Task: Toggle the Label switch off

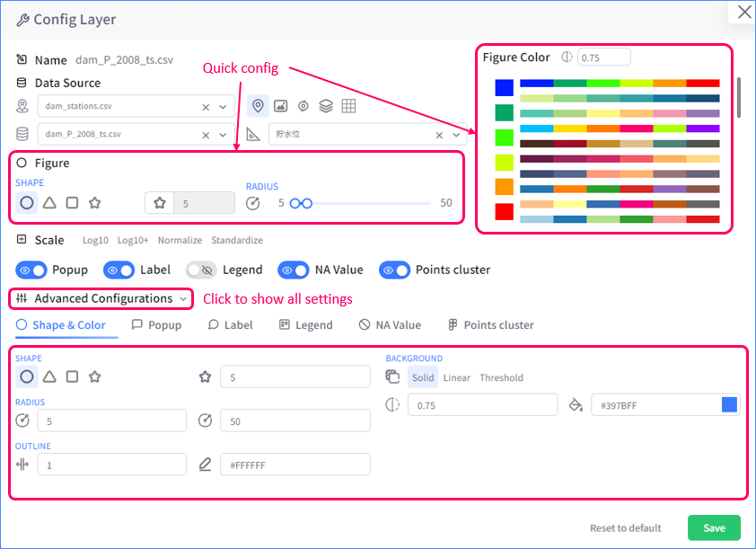Action: click(119, 270)
